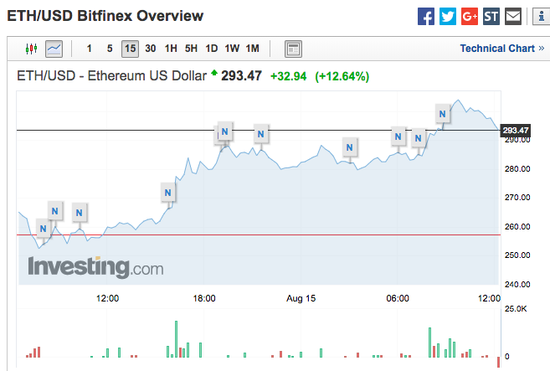
Task: Choose the 1D timeframe
Action: tap(212, 48)
